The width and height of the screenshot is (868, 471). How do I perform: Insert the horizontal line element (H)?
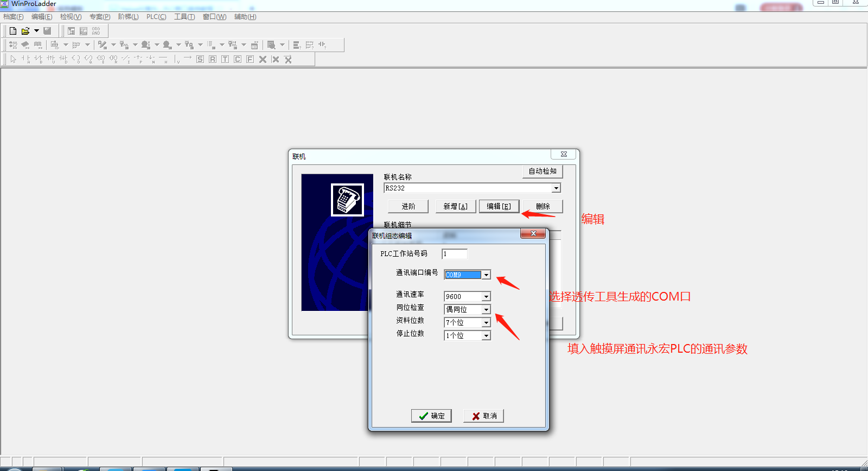pyautogui.click(x=163, y=59)
